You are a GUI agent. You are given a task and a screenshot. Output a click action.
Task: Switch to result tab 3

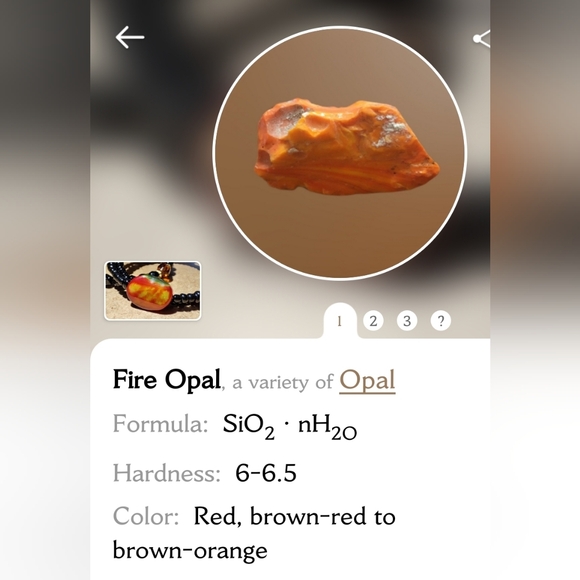click(x=407, y=321)
